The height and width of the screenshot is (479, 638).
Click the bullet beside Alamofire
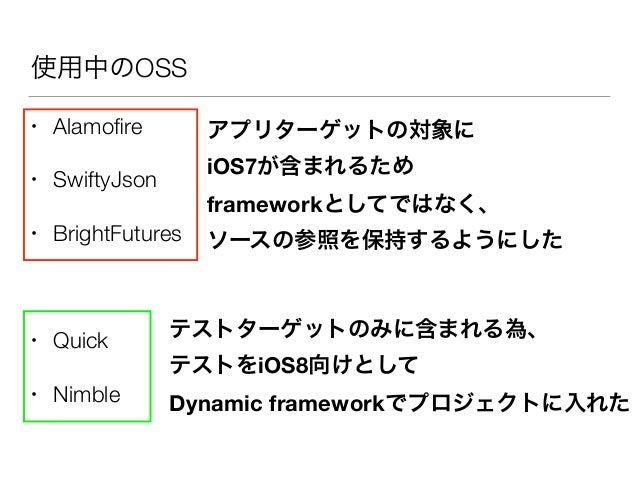tap(35, 127)
